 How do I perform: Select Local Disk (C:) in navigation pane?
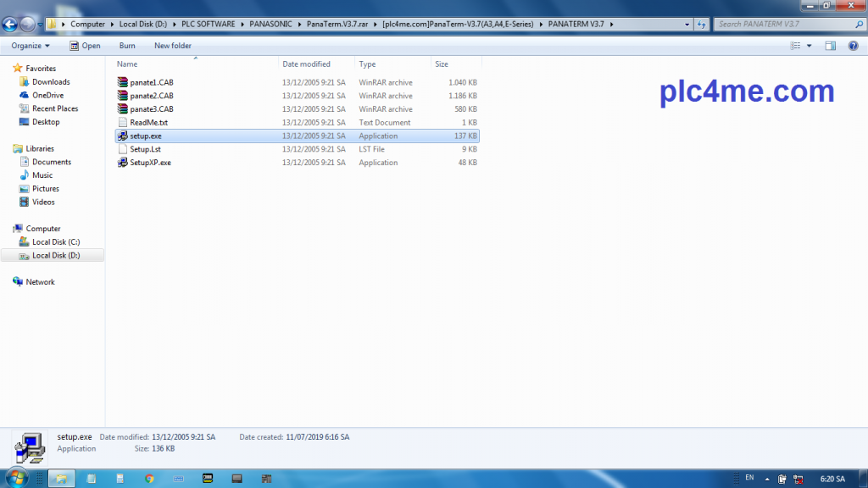[55, 242]
